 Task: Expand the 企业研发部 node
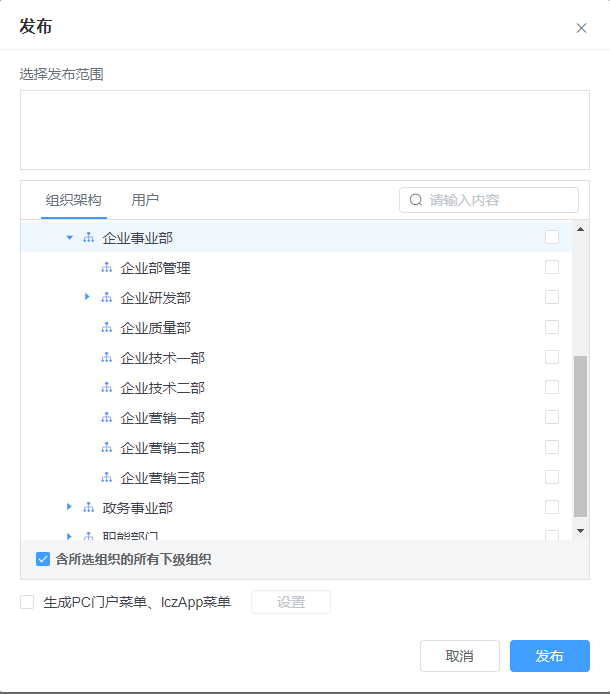tap(87, 297)
